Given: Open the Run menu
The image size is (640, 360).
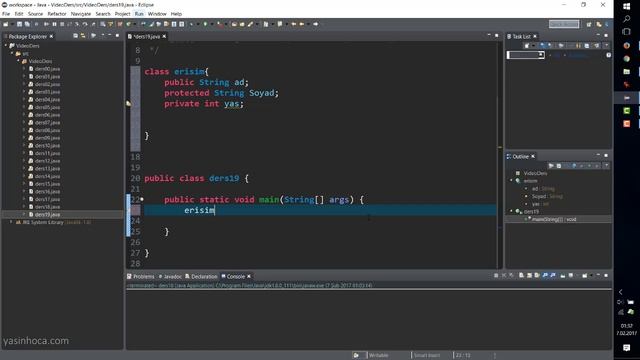Looking at the screenshot, I should (x=139, y=14).
